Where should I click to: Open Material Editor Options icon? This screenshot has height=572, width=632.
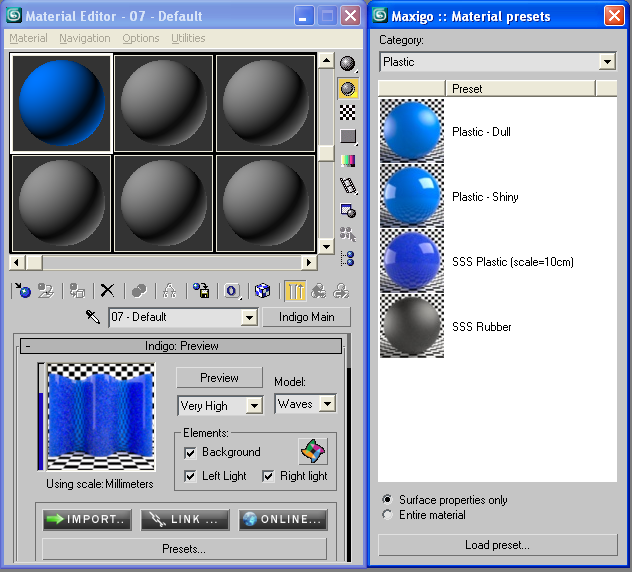pos(348,210)
